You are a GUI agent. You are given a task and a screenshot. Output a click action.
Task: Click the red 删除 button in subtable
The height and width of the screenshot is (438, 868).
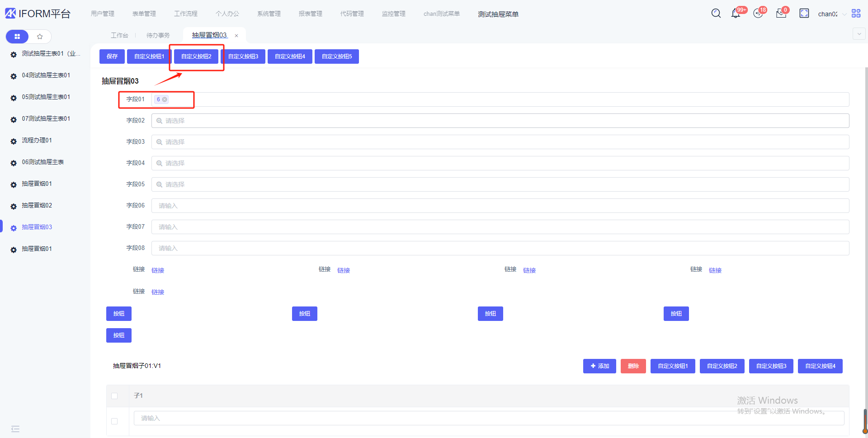633,366
